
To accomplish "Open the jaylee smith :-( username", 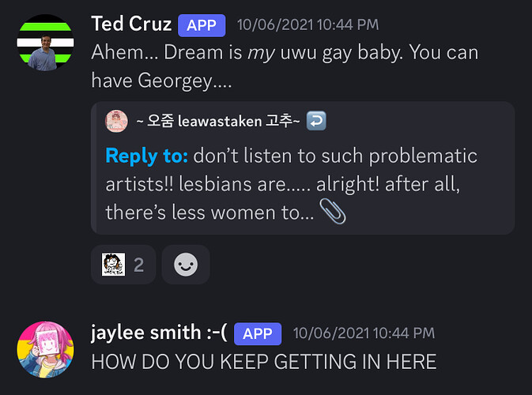I will click(x=159, y=333).
